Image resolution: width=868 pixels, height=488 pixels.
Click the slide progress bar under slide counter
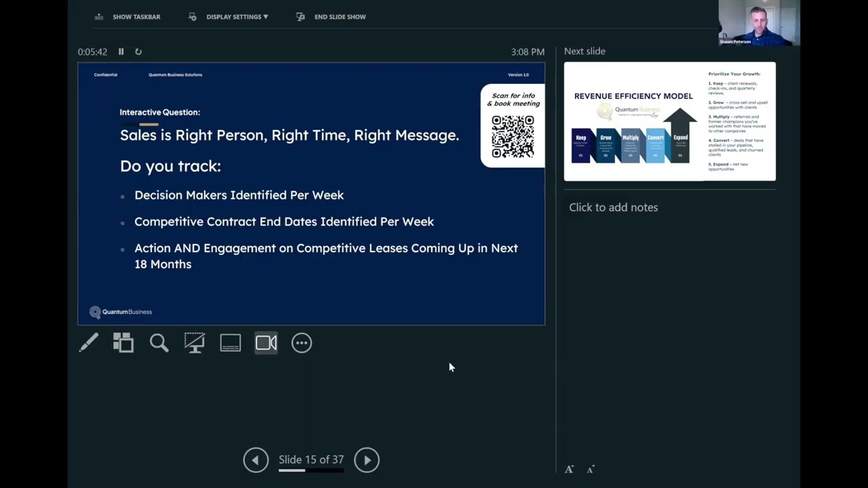coord(311,470)
